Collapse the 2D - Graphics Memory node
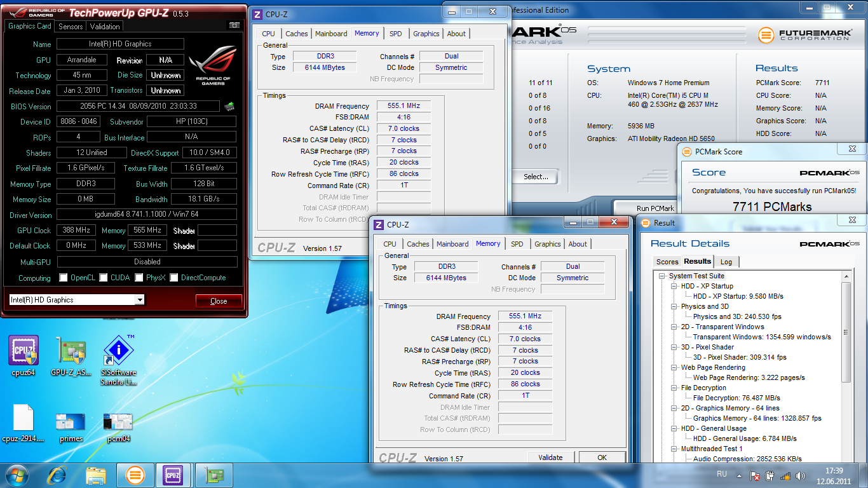 coord(674,409)
